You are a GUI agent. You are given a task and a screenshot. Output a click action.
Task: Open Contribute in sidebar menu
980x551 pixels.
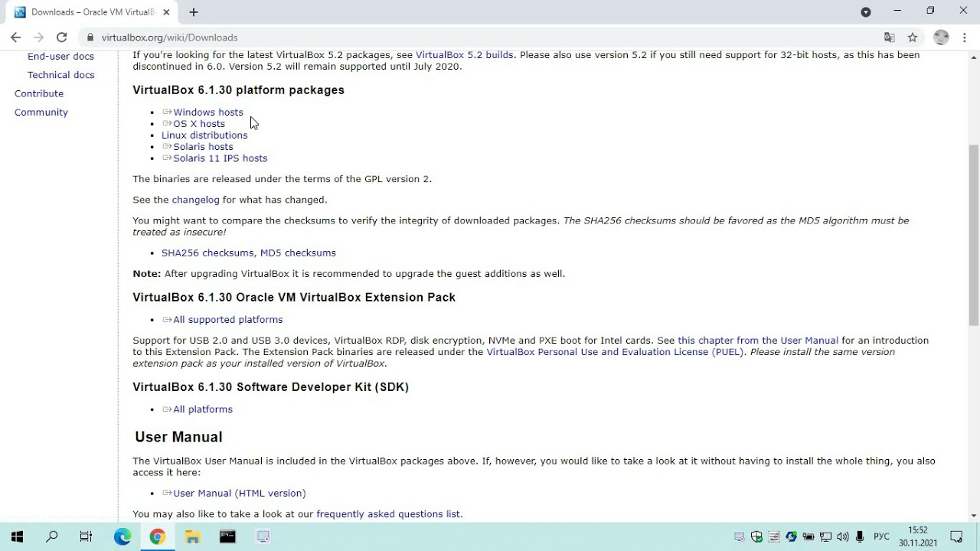point(39,93)
